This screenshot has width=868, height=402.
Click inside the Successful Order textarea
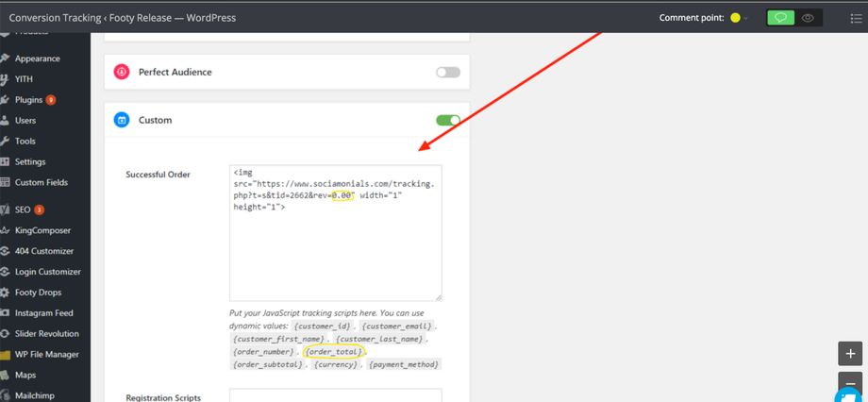point(336,233)
